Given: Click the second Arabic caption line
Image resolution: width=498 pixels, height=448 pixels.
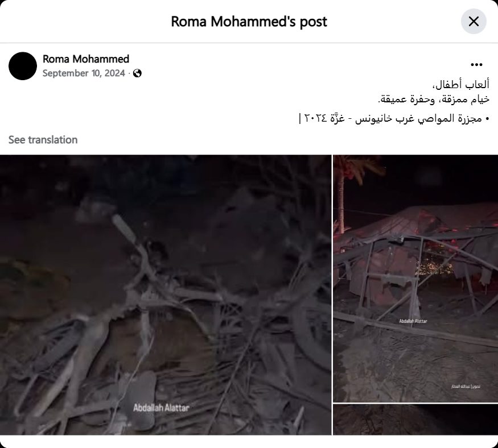Looking at the screenshot, I should (434, 99).
